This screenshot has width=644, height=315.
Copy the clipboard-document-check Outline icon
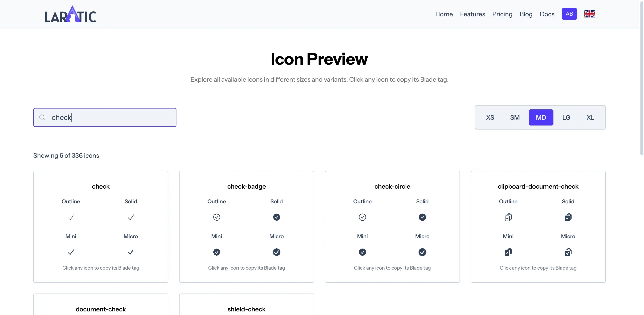508,217
